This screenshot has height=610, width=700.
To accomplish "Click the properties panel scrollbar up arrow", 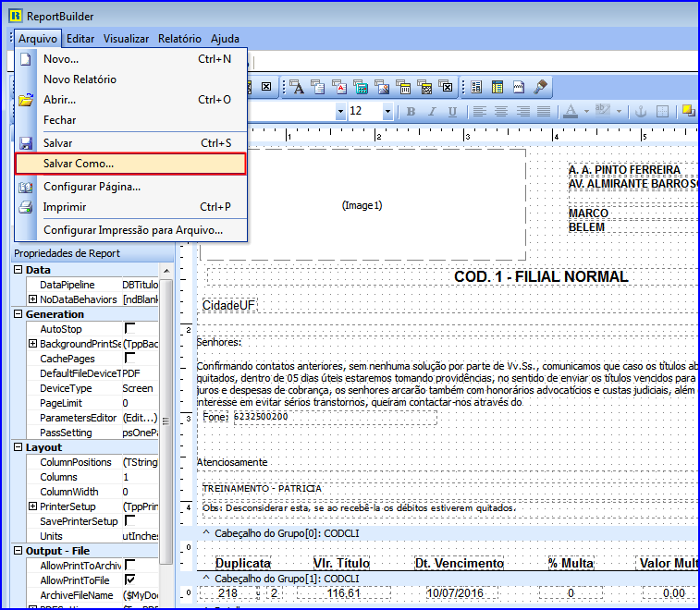I will (x=166, y=271).
